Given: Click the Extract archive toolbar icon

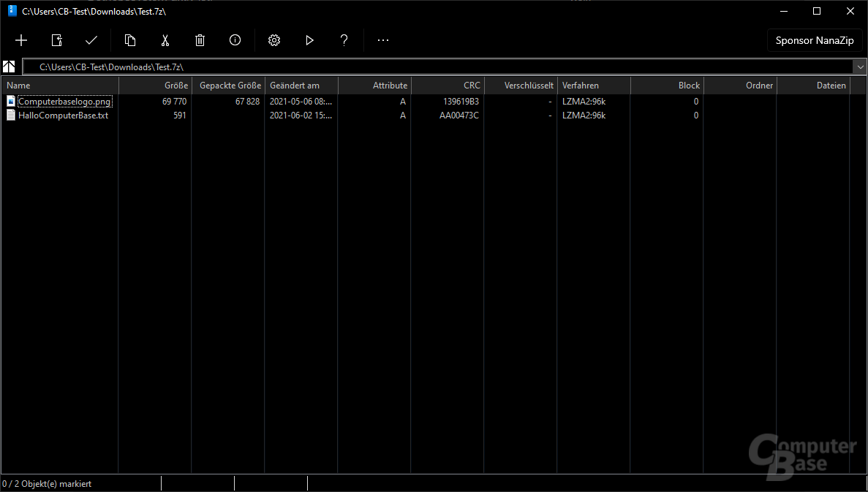Looking at the screenshot, I should 56,40.
